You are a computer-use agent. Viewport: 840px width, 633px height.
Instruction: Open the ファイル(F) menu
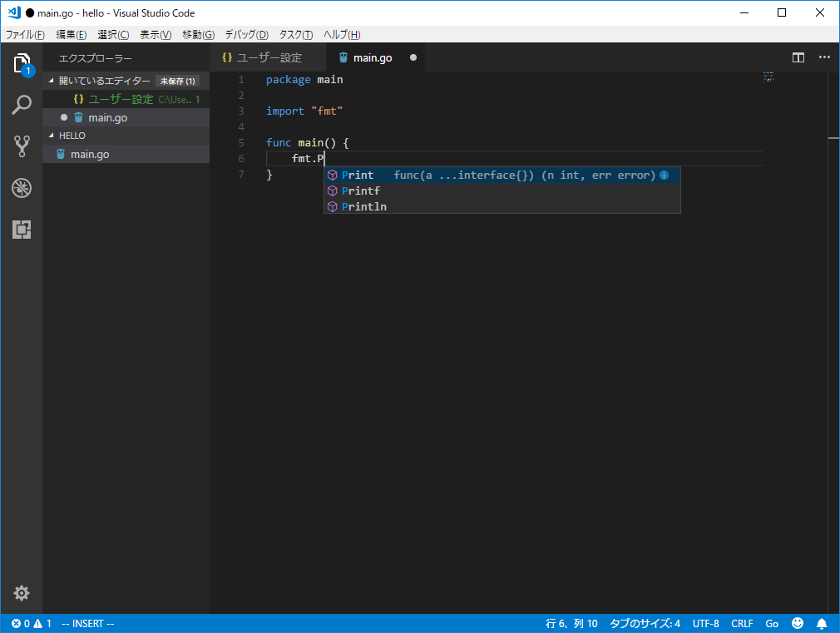point(25,35)
